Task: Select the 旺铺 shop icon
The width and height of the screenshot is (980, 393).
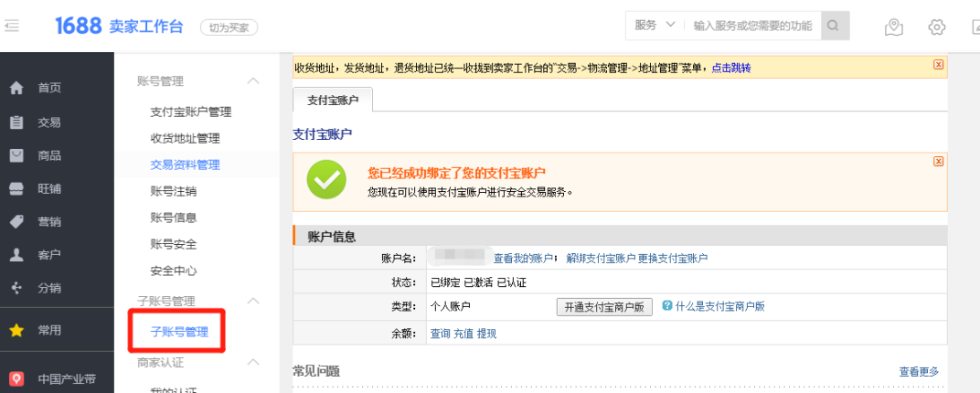Action: pyautogui.click(x=16, y=188)
